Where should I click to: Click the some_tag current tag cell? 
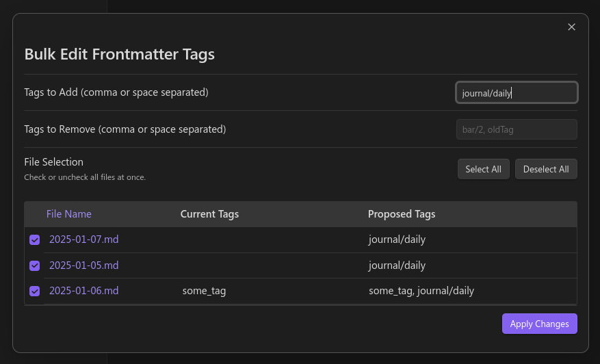[x=204, y=291]
